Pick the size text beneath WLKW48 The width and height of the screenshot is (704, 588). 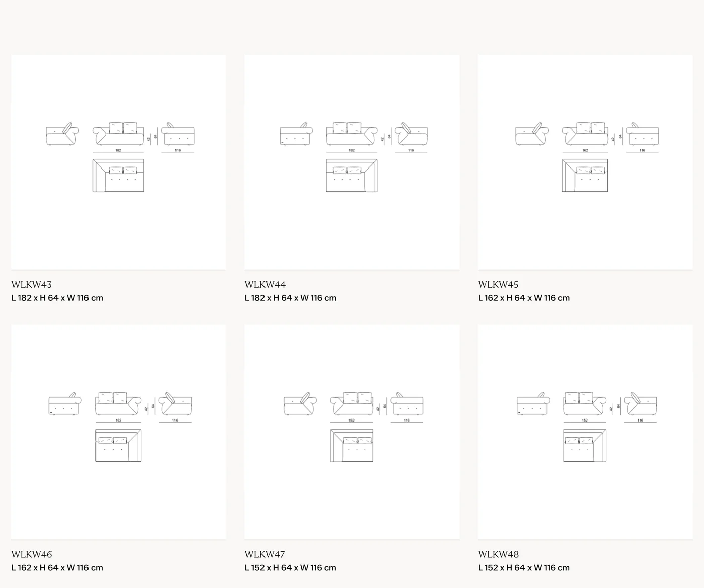524,568
